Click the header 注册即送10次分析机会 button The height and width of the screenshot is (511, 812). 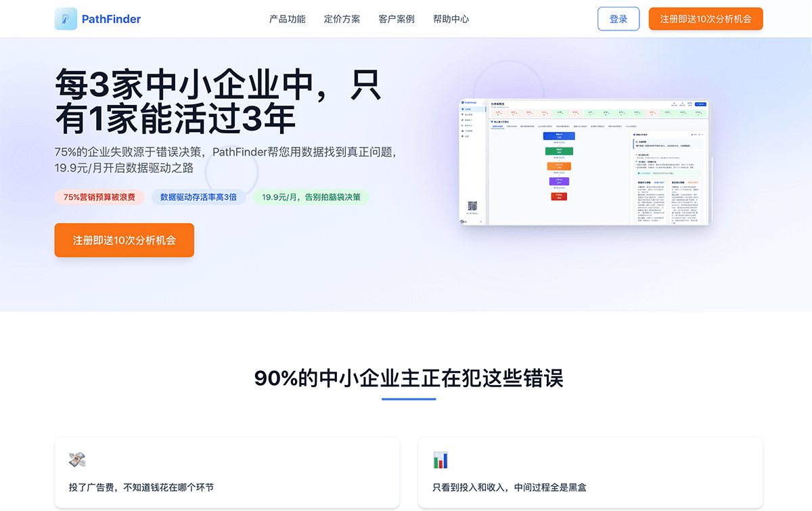(x=706, y=19)
